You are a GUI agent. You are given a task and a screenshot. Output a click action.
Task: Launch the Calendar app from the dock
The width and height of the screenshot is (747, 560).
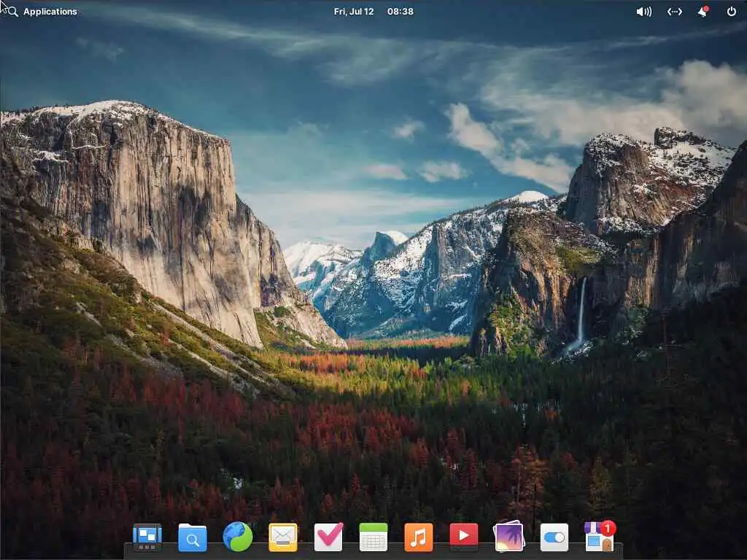[x=373, y=537]
